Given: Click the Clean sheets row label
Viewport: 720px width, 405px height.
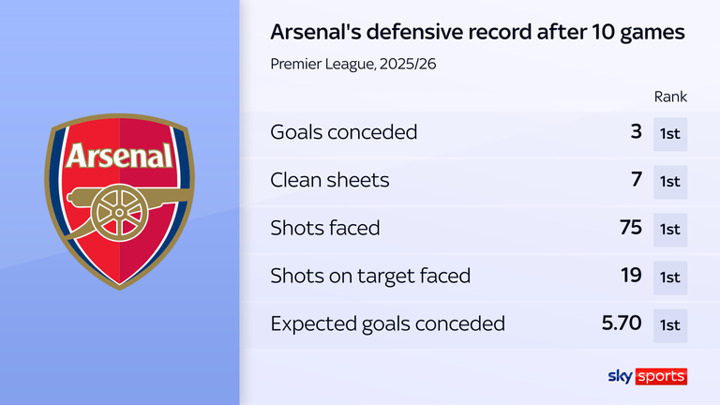Looking at the screenshot, I should click(330, 181).
